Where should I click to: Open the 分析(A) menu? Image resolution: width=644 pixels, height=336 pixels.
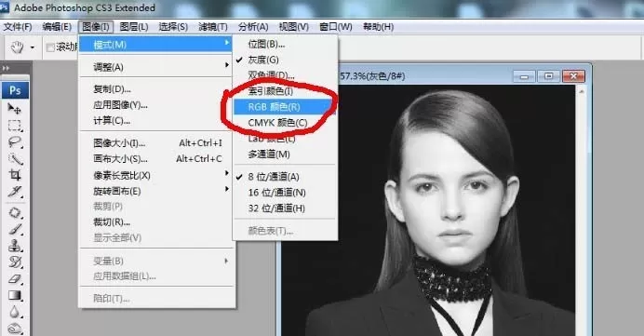[253, 27]
